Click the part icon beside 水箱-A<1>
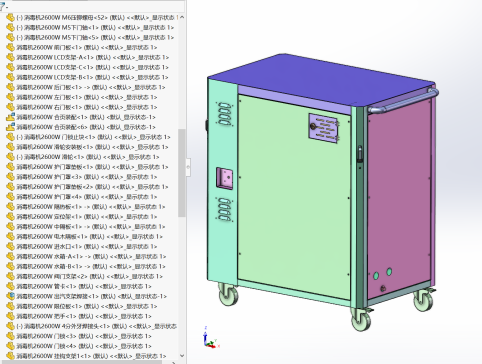This screenshot has height=364, width=482. pos(10,256)
